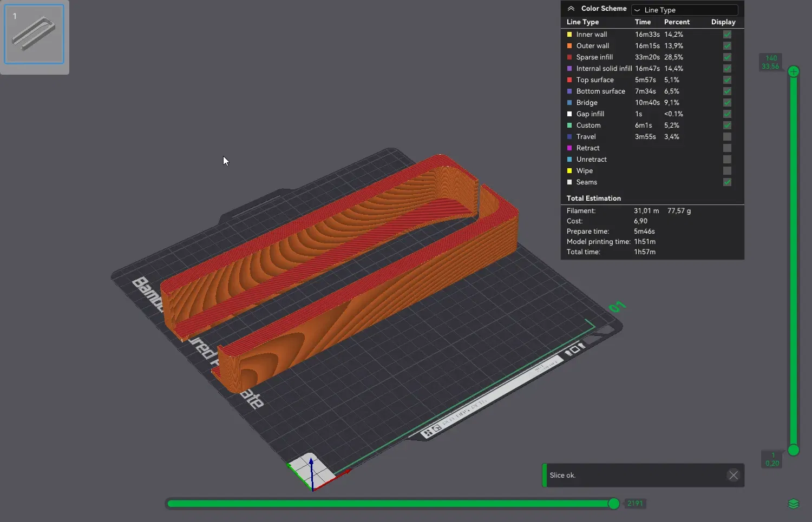The height and width of the screenshot is (522, 812).
Task: Toggle Internal solid infill display checkbox
Action: 727,68
